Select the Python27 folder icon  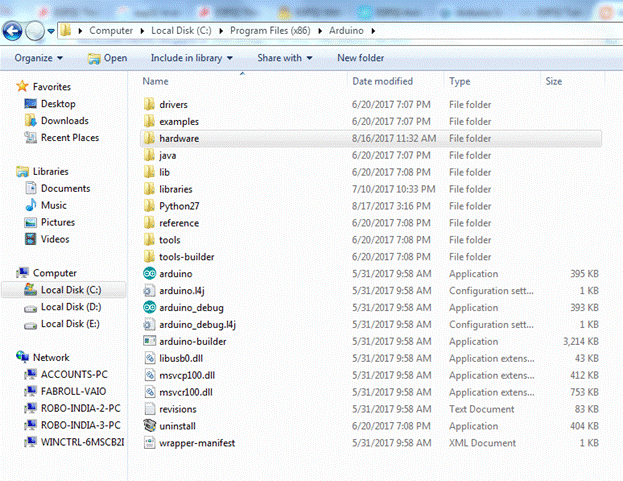(x=149, y=206)
